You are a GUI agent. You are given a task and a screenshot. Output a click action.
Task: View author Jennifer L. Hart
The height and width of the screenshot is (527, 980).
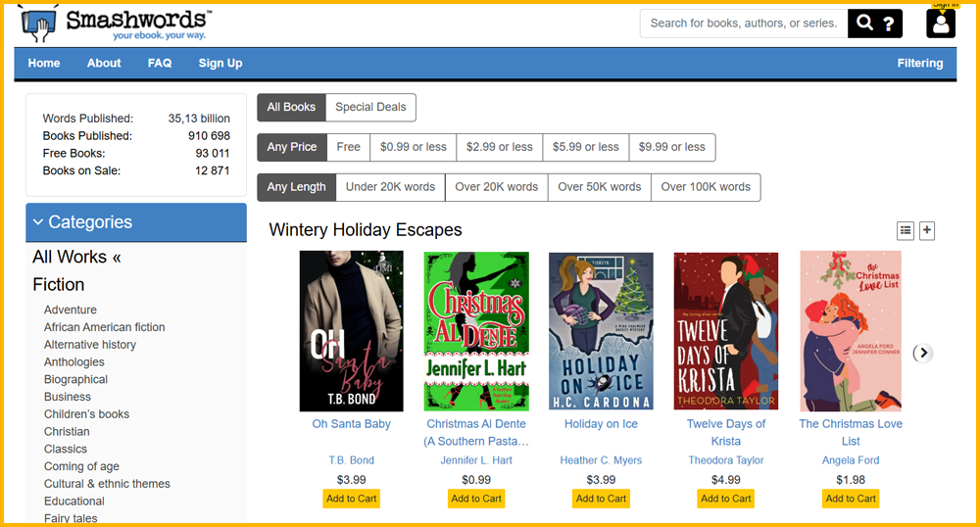click(476, 460)
